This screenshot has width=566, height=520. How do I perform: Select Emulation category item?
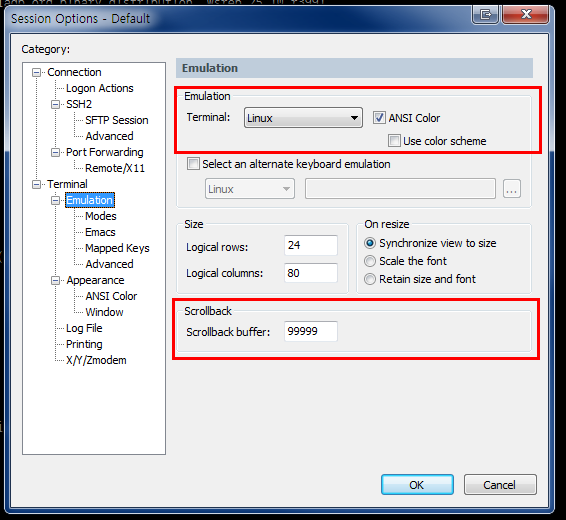pyautogui.click(x=90, y=200)
